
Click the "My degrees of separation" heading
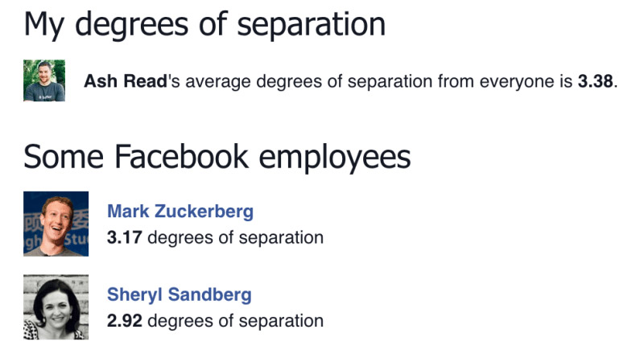(204, 24)
